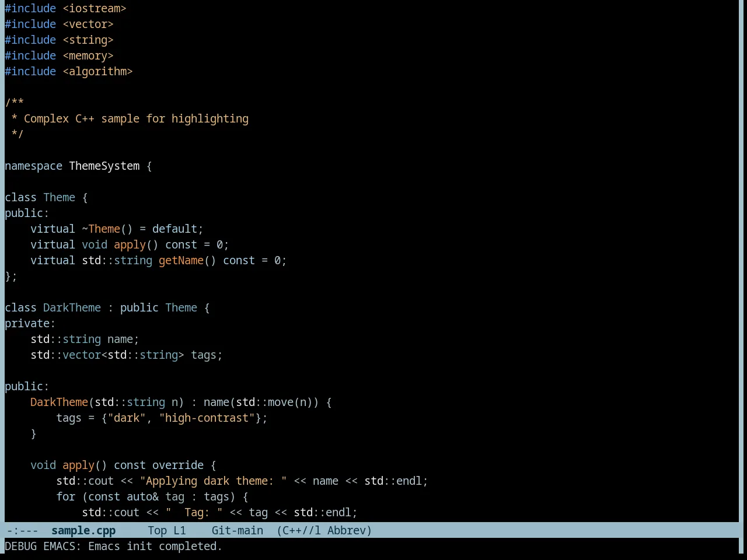Click the Git-main version control indicator

(238, 530)
